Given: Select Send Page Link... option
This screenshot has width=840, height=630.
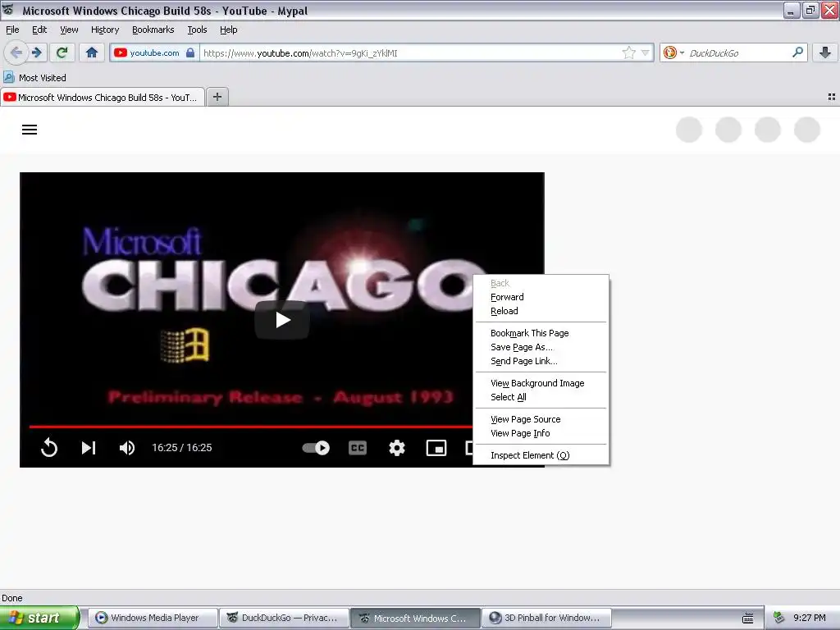Looking at the screenshot, I should (x=541, y=361).
